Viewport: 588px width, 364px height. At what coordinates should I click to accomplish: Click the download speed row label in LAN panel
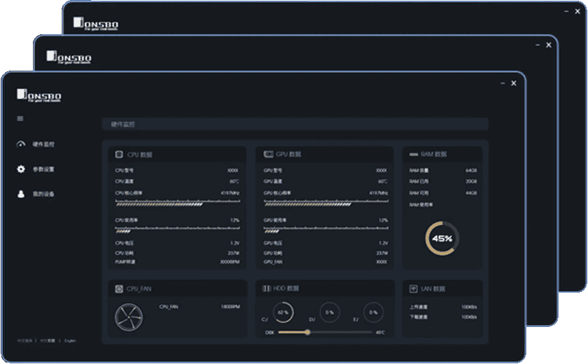pos(419,317)
